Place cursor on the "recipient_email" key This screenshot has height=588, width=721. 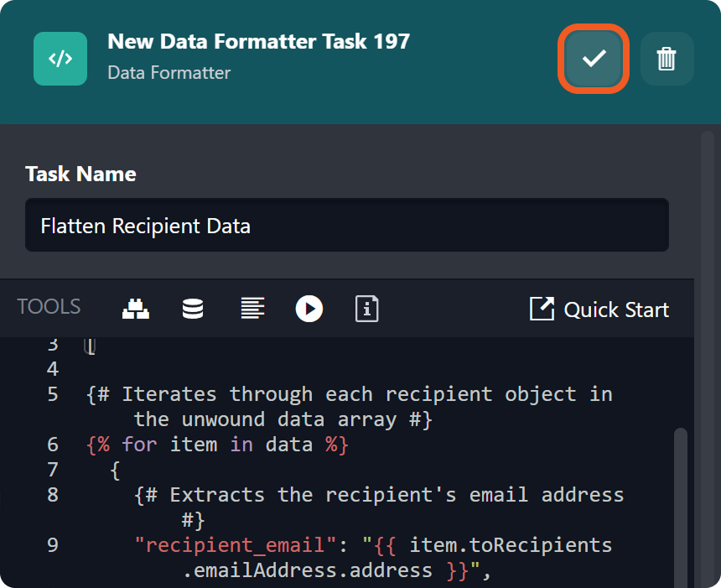point(230,545)
